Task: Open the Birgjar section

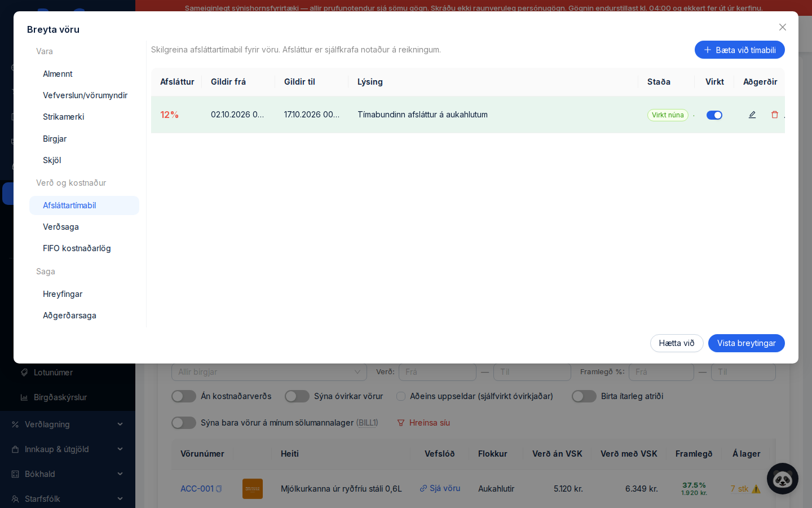Action: tap(84, 139)
